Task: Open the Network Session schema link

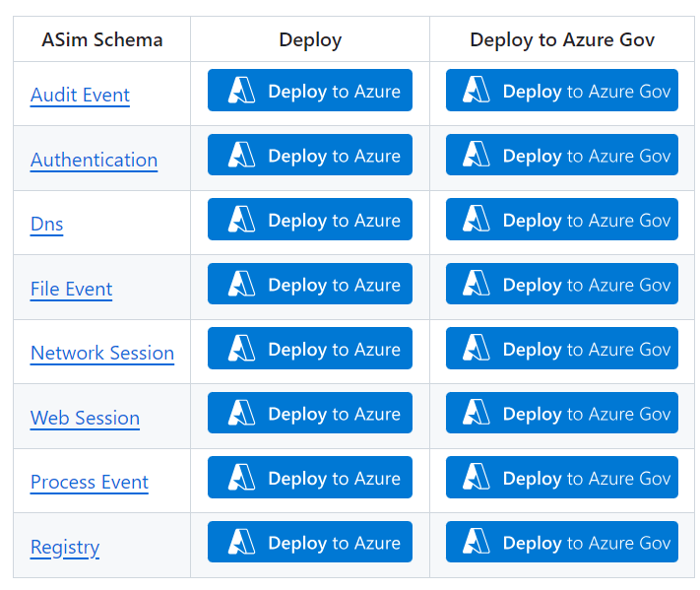Action: point(102,353)
